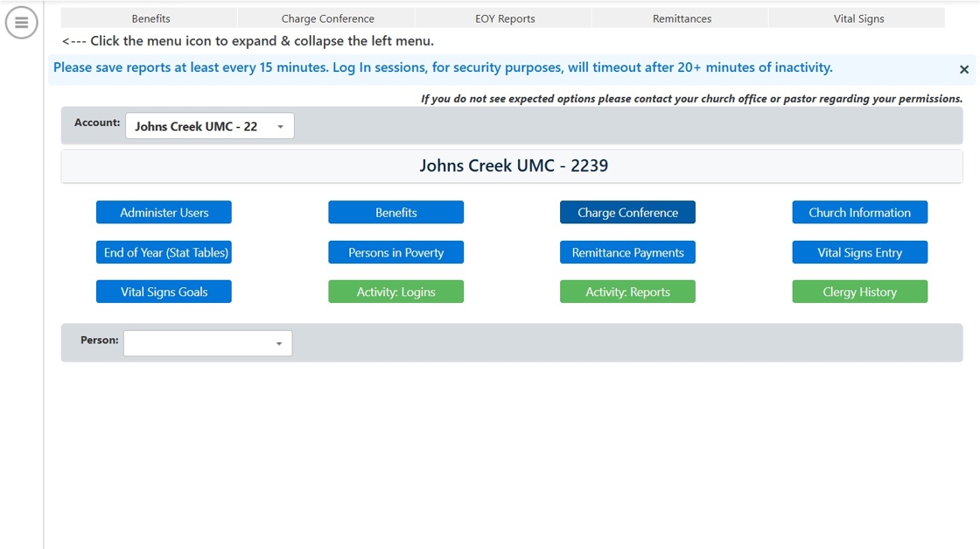The height and width of the screenshot is (549, 980).
Task: Click the hamburger menu icon
Action: [21, 23]
